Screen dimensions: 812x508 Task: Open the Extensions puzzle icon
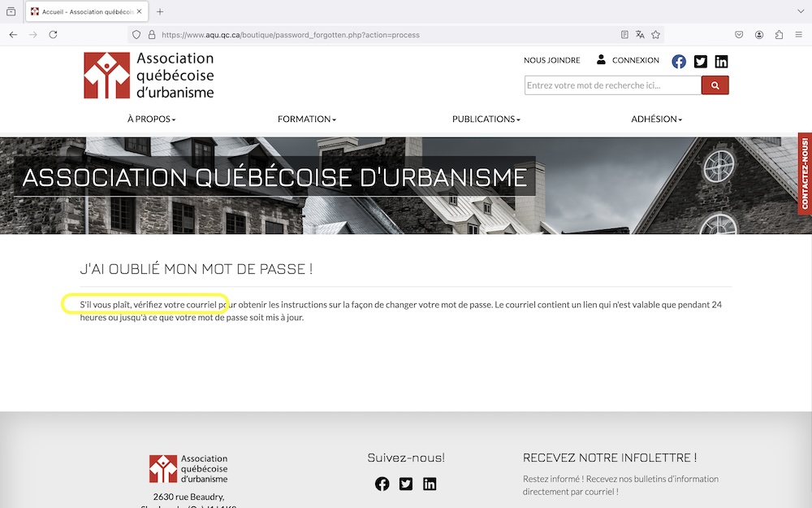tap(779, 35)
